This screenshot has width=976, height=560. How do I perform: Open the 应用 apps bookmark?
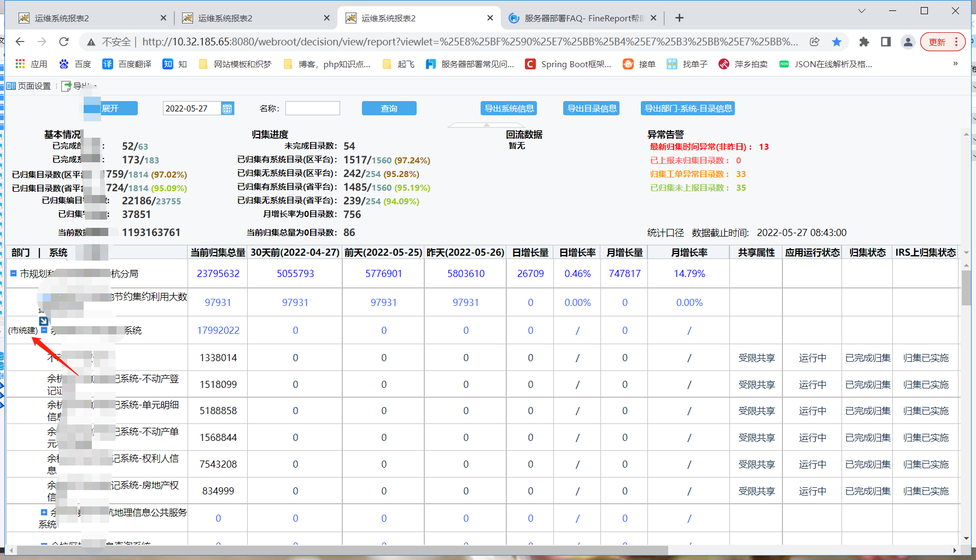[31, 64]
